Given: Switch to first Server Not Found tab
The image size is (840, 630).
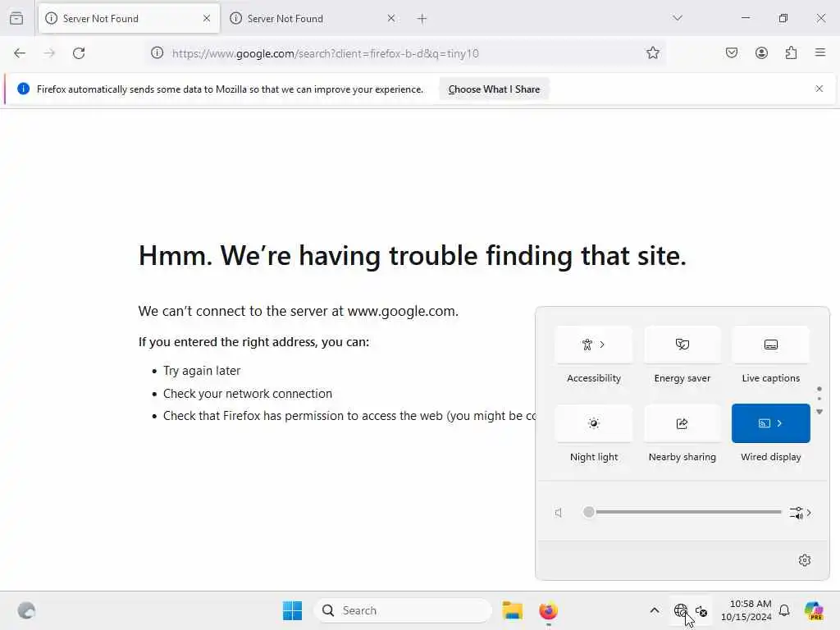Looking at the screenshot, I should 129,19.
